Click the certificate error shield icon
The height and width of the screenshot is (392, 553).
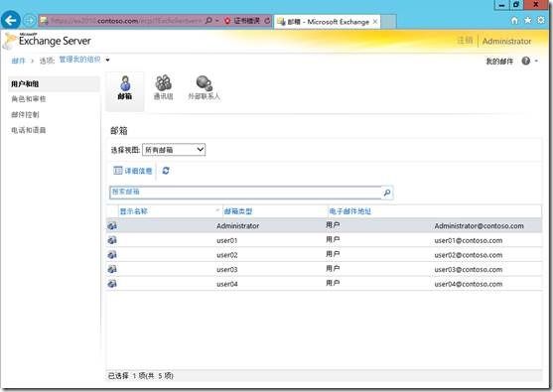pos(227,21)
